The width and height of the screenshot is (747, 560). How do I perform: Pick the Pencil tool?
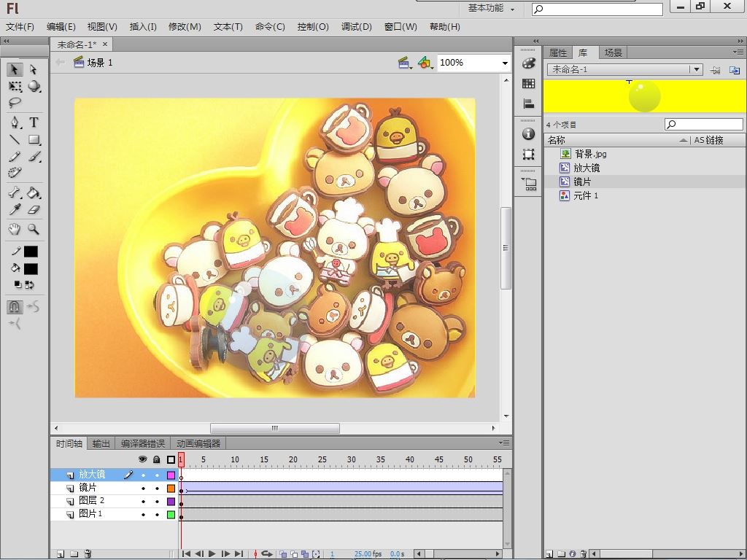15,156
